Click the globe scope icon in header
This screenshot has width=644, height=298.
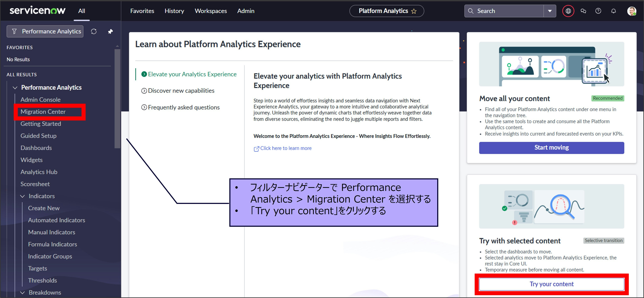click(568, 11)
